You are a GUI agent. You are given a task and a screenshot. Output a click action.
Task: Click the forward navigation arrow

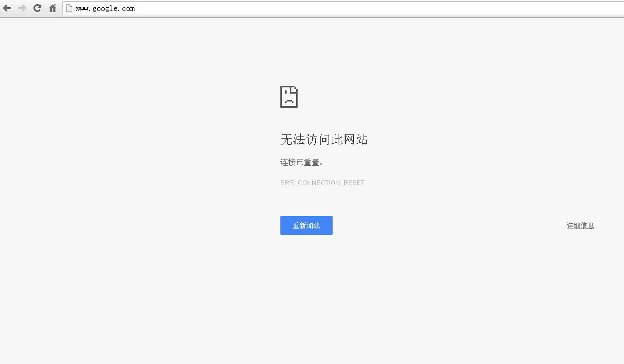click(x=22, y=8)
